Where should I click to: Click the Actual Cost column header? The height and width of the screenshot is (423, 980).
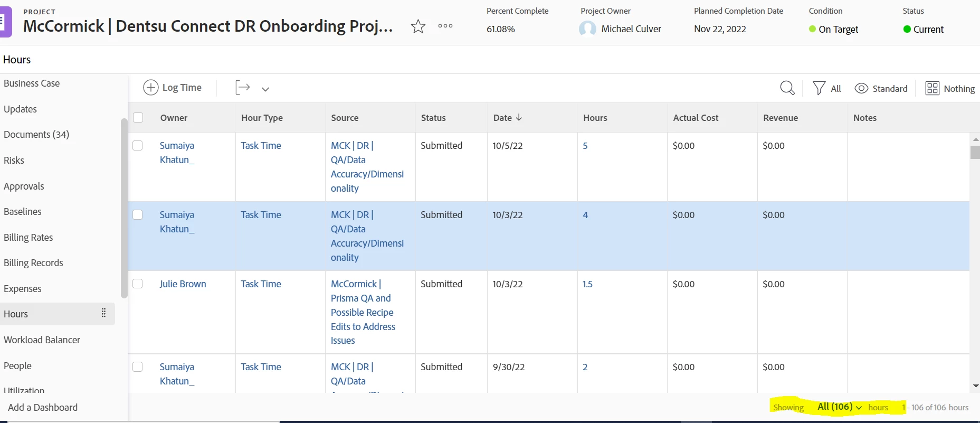pos(696,118)
